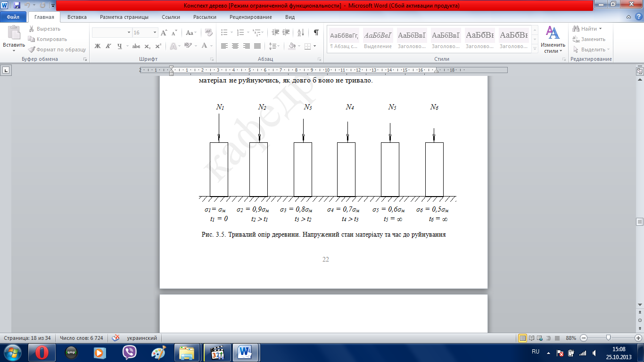644x362 pixels.
Task: Click the zoom slider handle
Action: 609,338
